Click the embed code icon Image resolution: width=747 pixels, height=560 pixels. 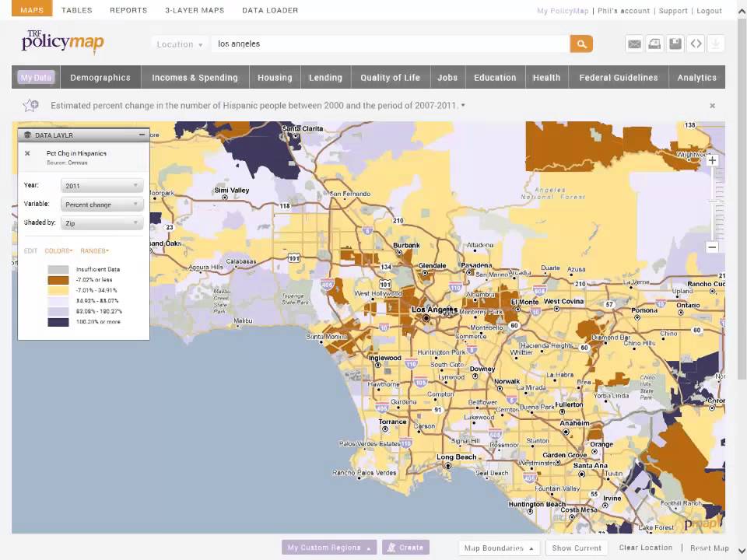(696, 44)
